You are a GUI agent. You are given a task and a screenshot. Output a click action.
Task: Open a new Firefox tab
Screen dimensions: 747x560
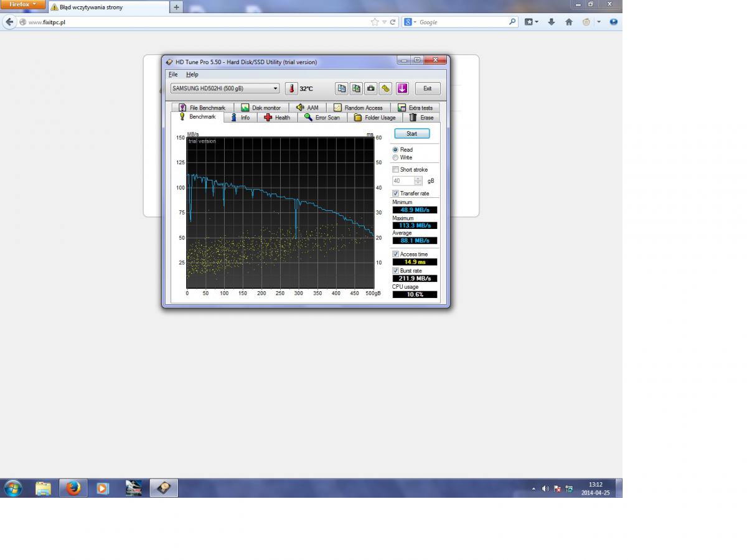[x=176, y=7]
